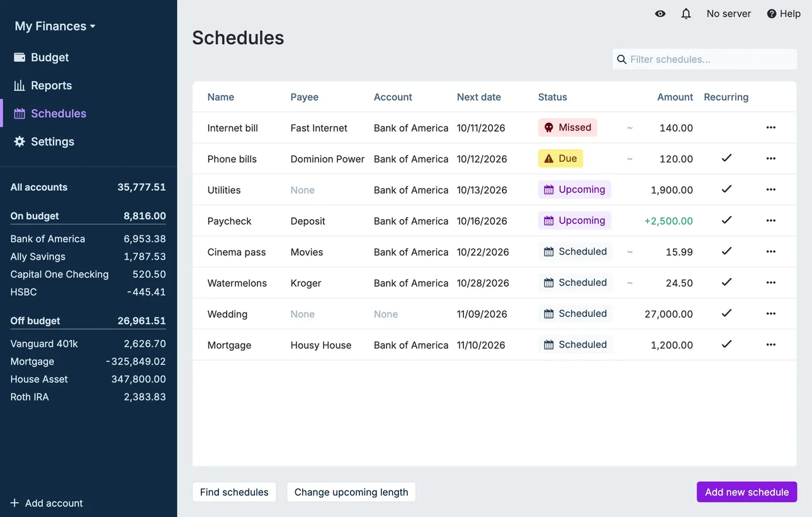
Task: Click the Housy House payee cell
Action: coord(321,345)
